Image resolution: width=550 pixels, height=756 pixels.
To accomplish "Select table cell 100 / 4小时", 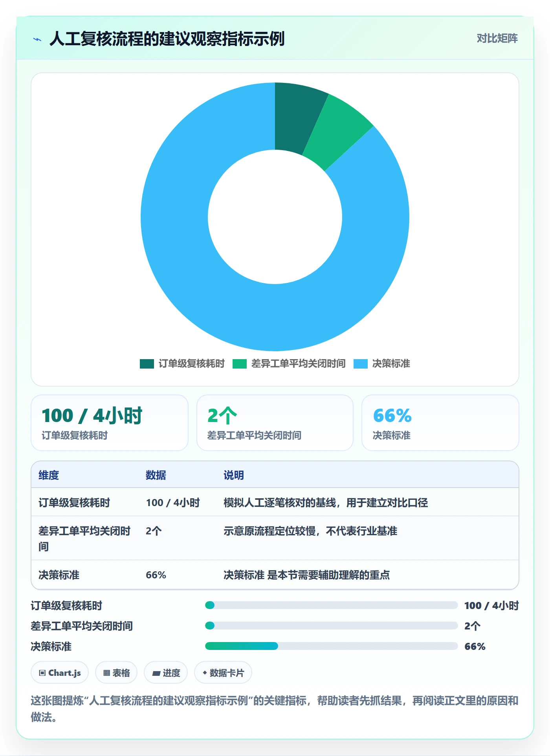I will coord(173,503).
